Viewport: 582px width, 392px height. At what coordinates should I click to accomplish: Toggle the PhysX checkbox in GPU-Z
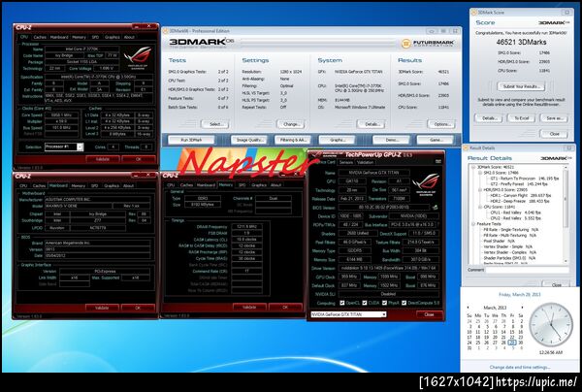pos(384,303)
